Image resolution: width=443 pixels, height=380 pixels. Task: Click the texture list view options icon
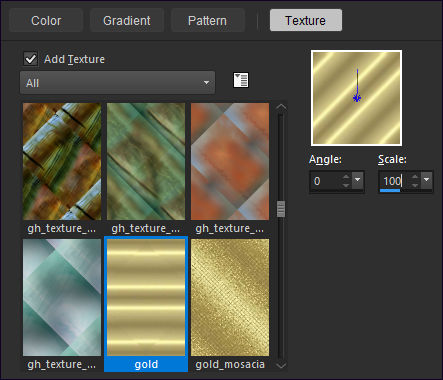[x=241, y=80]
